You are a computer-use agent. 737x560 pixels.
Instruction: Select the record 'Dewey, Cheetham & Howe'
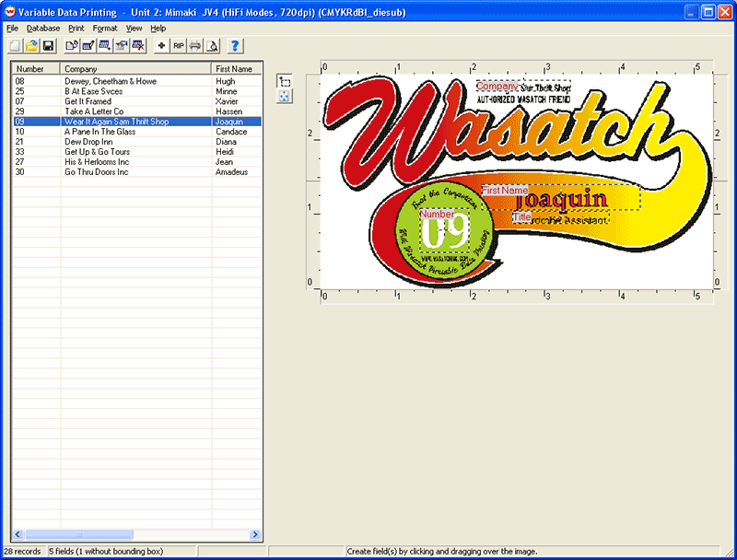tap(137, 81)
